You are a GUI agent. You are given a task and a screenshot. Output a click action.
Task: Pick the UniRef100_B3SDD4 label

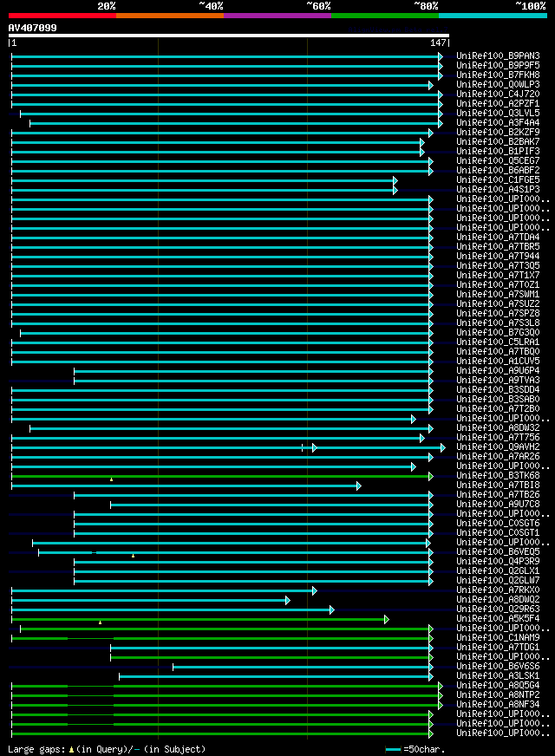tap(498, 390)
